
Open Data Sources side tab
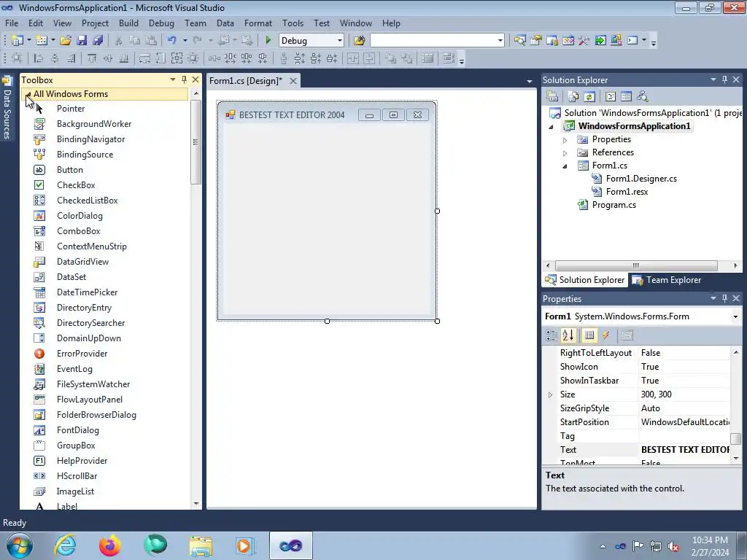pyautogui.click(x=7, y=108)
